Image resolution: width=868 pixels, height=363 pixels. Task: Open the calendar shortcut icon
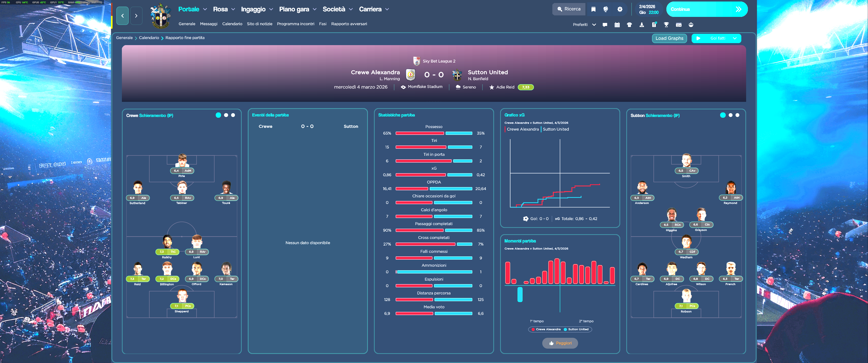click(617, 25)
